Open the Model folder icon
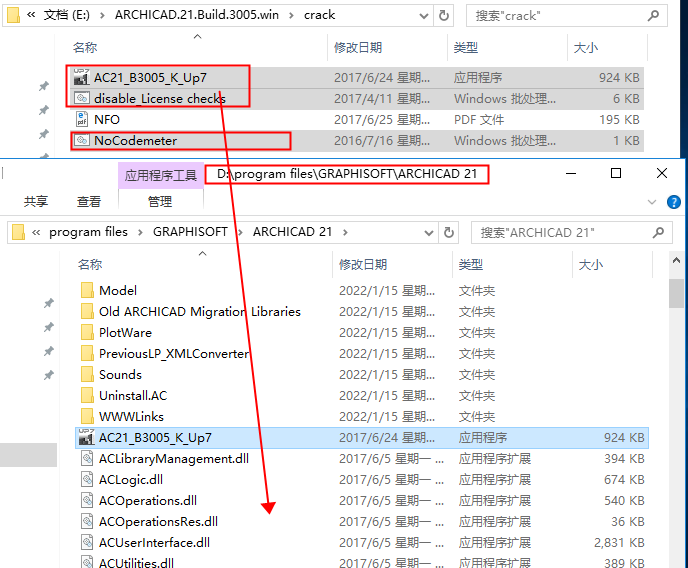The image size is (688, 568). click(86, 291)
